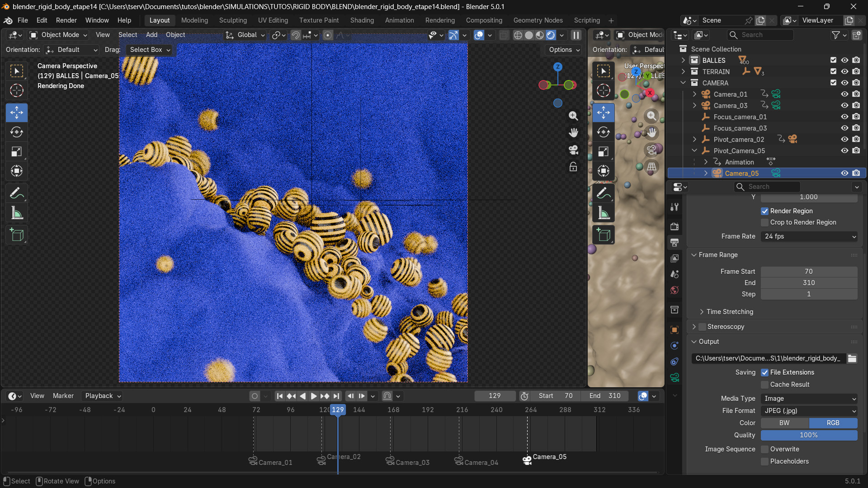868x488 pixels.
Task: Enable the Overwrite checkbox
Action: click(x=765, y=449)
